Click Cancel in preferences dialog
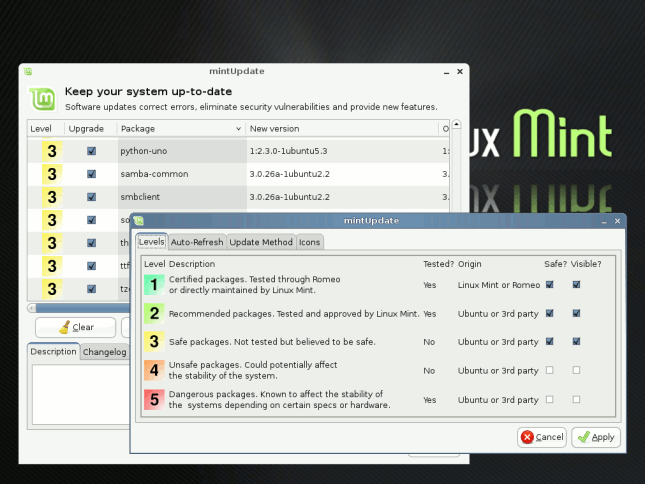 (542, 437)
